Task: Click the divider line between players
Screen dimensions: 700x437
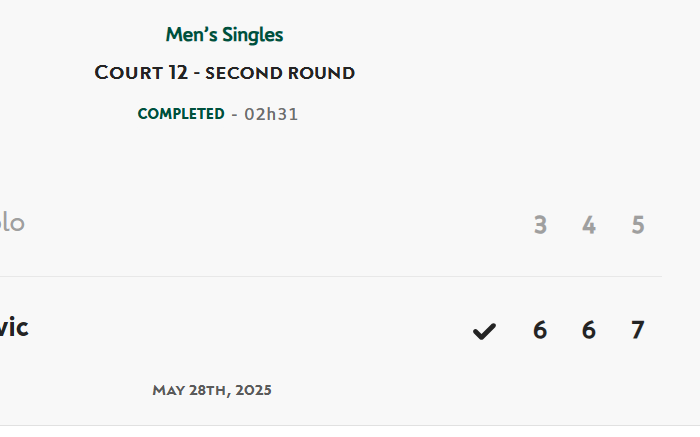Action: tap(331, 276)
